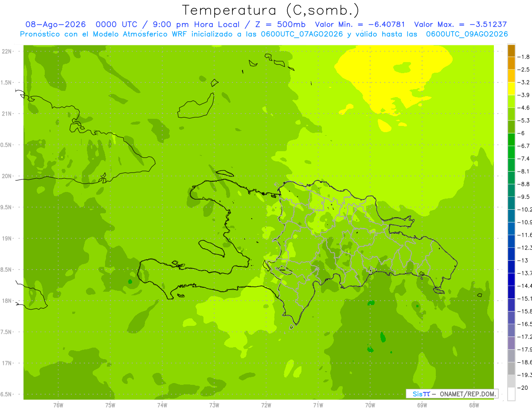Click the latitude label "21N"
This screenshot has width=532, height=411.
click(7, 114)
